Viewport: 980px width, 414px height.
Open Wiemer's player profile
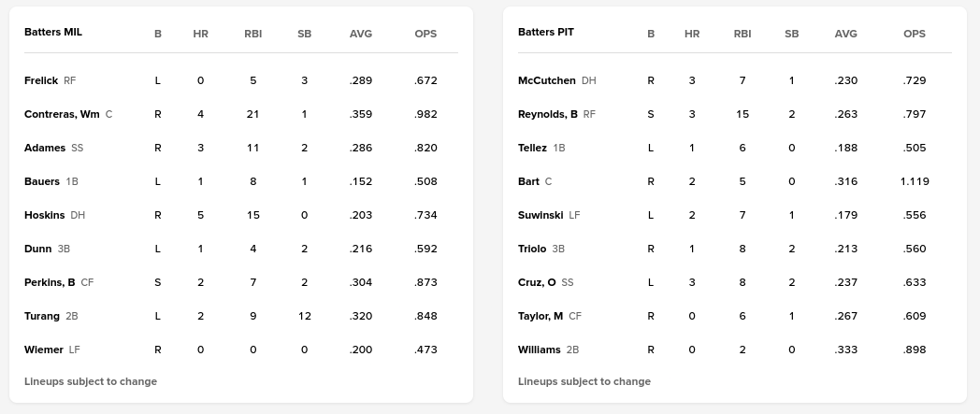(x=44, y=350)
